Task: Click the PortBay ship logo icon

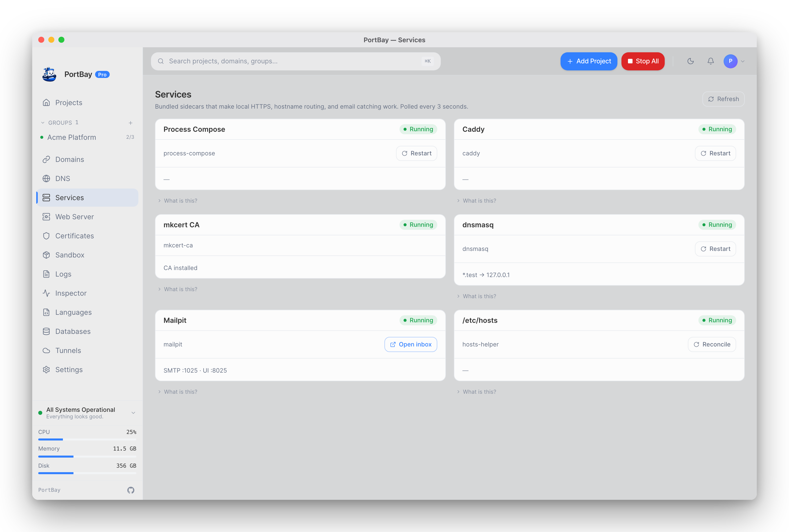Action: [50, 74]
